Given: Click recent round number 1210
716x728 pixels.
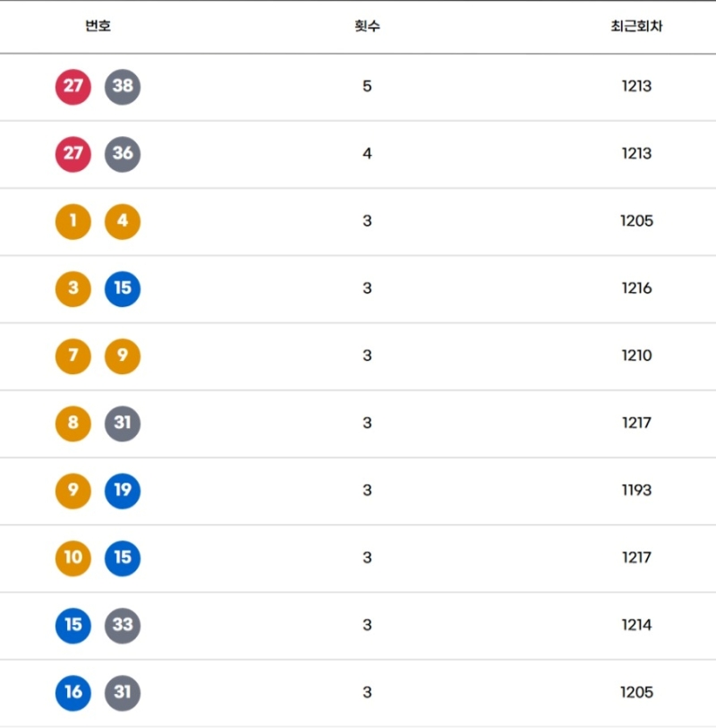Looking at the screenshot, I should click(x=636, y=355).
